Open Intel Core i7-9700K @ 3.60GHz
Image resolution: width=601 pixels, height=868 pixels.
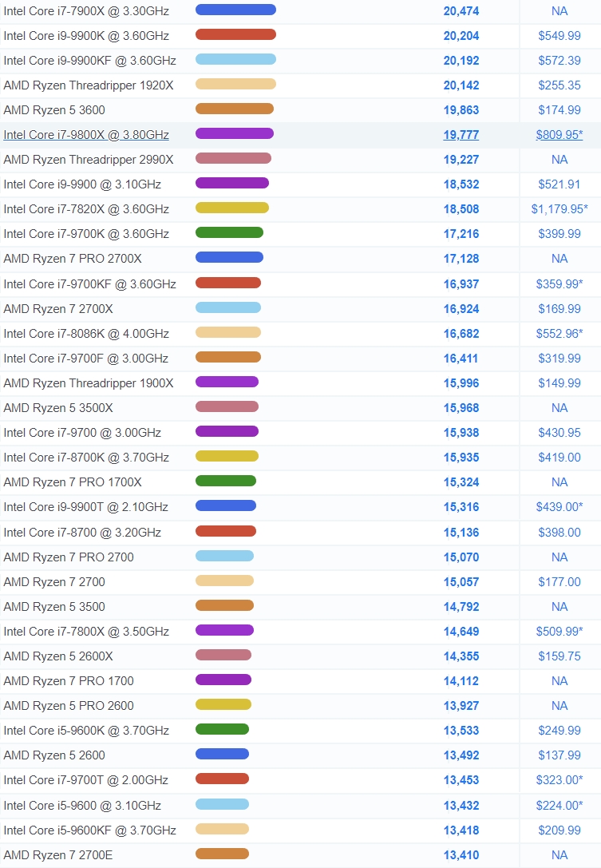(86, 234)
